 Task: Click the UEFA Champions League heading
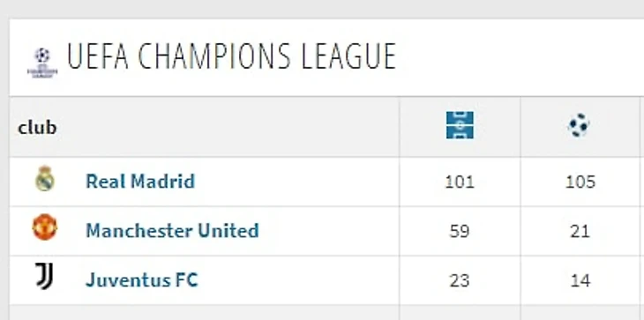click(x=231, y=56)
